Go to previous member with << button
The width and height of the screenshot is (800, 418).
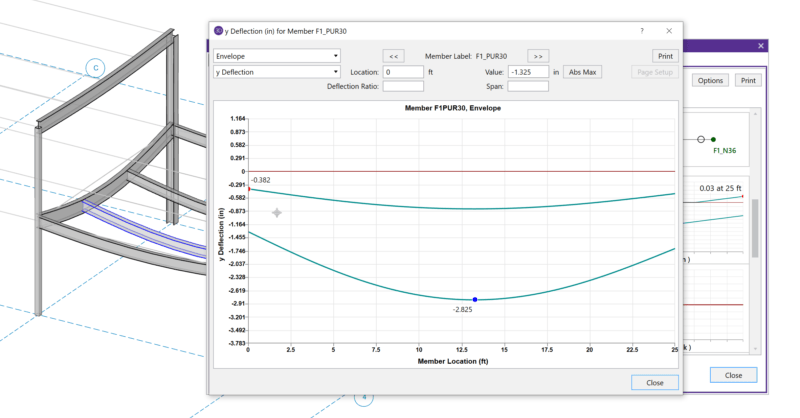[x=395, y=56]
